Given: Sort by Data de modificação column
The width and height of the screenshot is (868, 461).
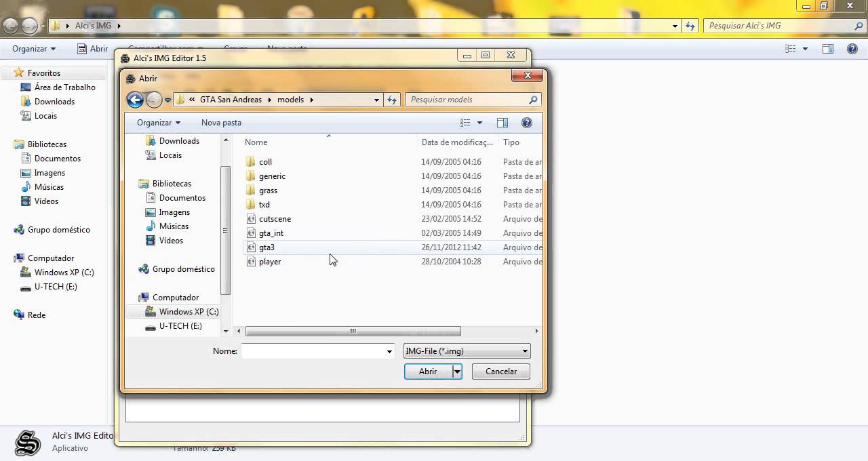Looking at the screenshot, I should [x=458, y=142].
